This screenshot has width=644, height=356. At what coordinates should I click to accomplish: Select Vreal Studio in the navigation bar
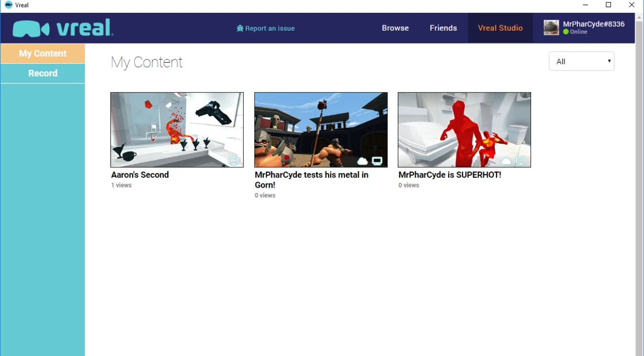pyautogui.click(x=500, y=28)
